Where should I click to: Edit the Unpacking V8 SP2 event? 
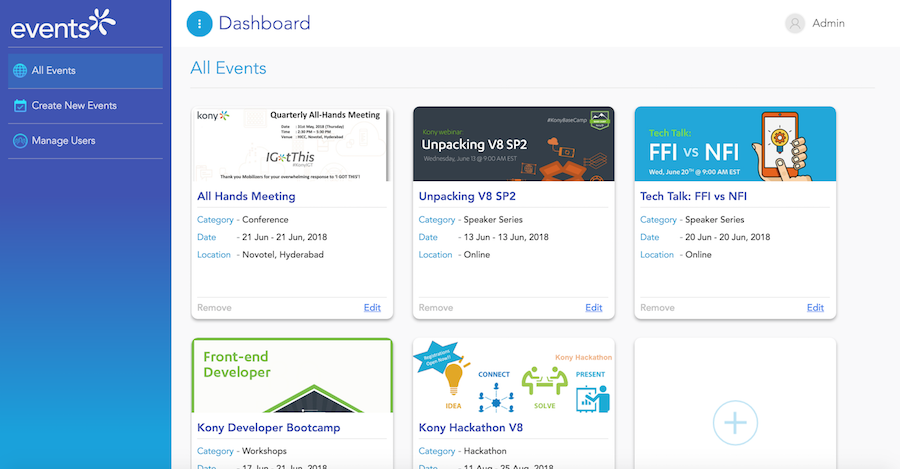tap(593, 308)
